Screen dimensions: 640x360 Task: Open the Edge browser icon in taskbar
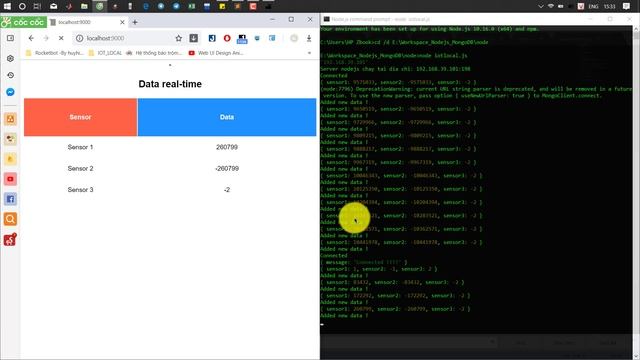146,6
